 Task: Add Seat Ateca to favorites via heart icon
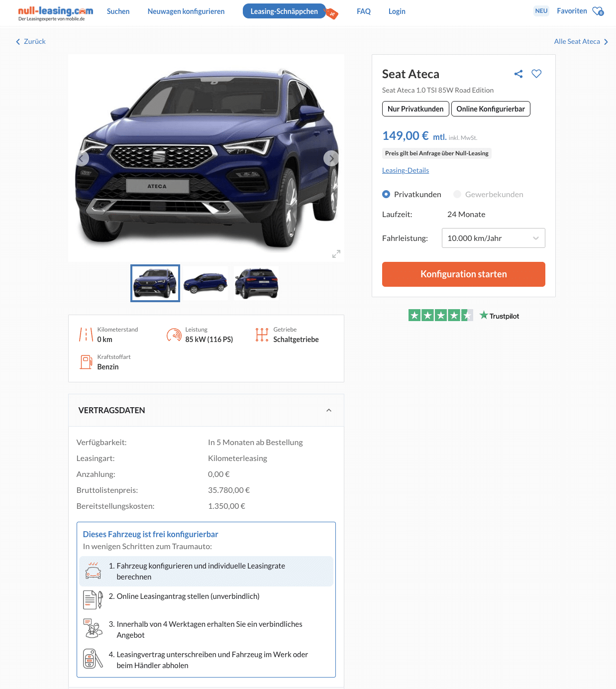(x=536, y=74)
